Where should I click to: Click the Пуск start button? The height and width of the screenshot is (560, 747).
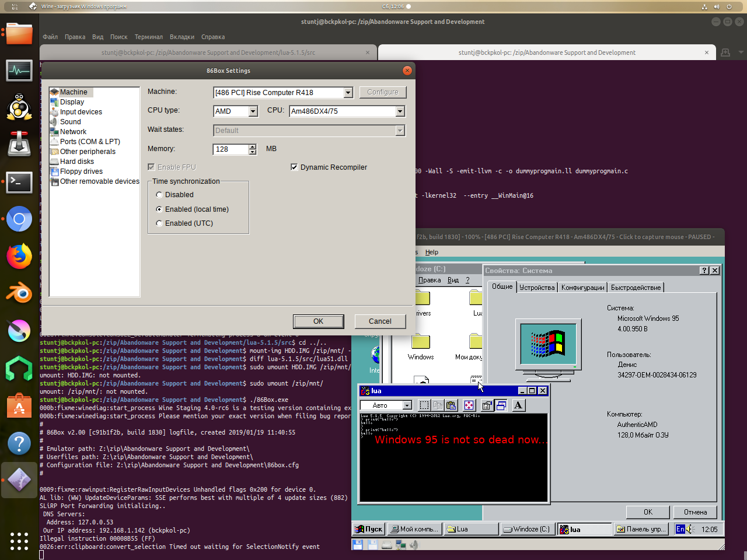(x=368, y=529)
